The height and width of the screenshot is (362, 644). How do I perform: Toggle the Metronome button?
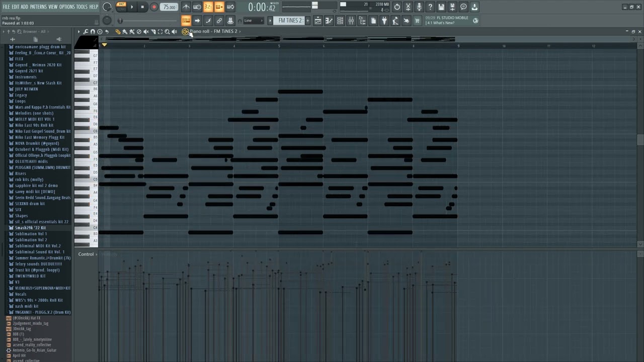186,7
